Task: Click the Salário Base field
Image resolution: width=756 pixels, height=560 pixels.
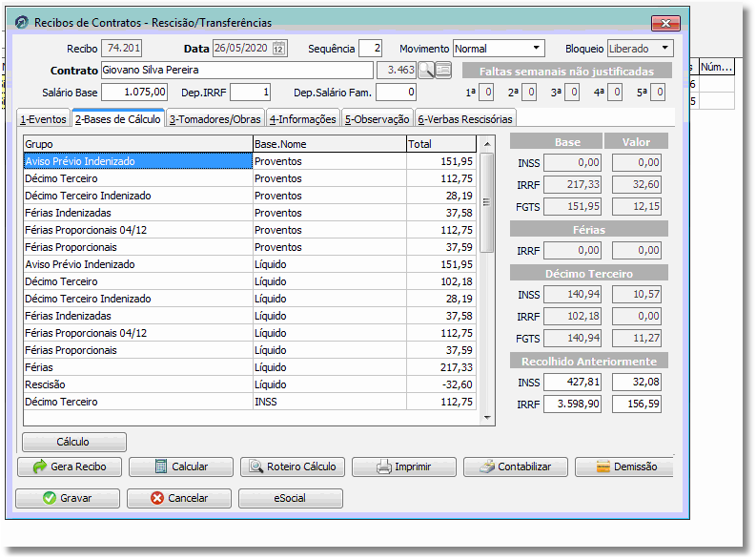Action: (134, 93)
